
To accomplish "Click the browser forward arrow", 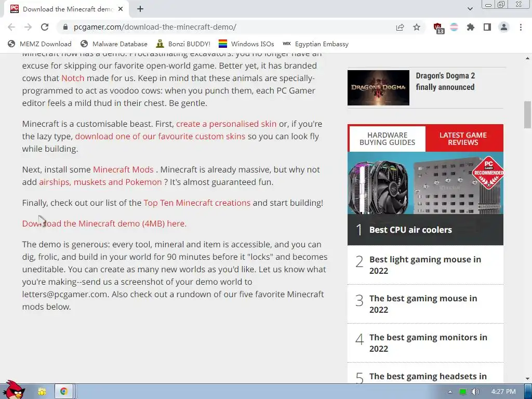I will (28, 27).
